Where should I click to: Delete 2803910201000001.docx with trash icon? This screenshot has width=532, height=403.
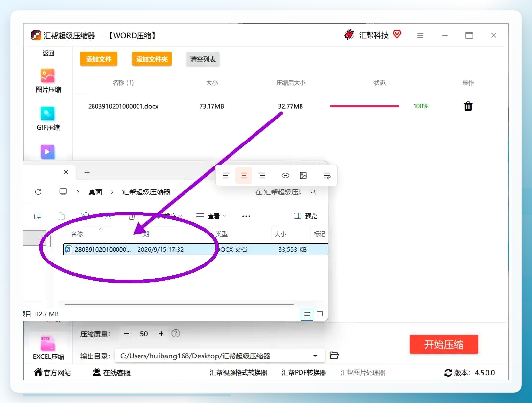468,106
